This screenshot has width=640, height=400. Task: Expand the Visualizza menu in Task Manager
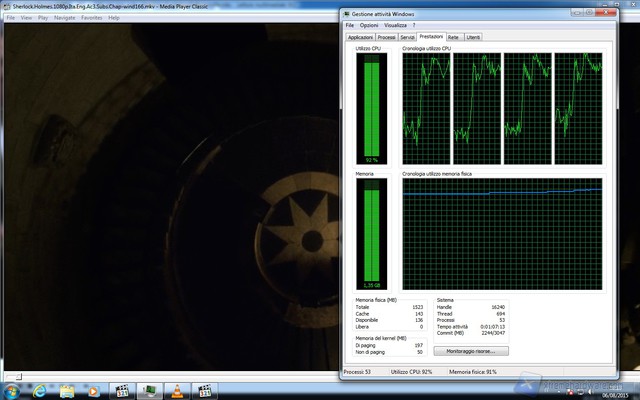tap(395, 25)
